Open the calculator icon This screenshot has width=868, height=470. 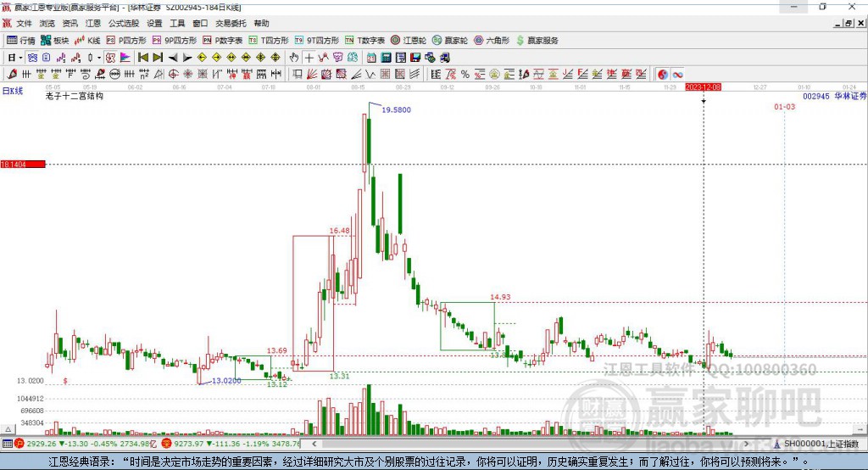(386, 58)
